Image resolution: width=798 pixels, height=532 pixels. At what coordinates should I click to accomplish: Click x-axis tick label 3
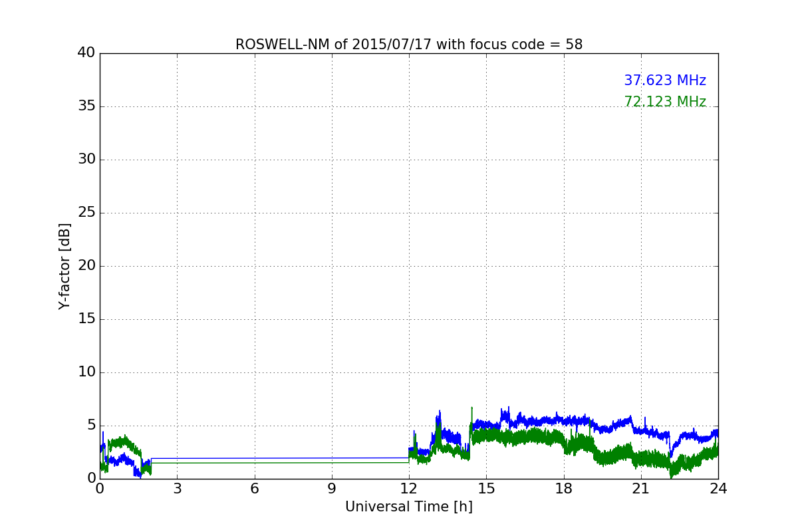click(x=177, y=489)
